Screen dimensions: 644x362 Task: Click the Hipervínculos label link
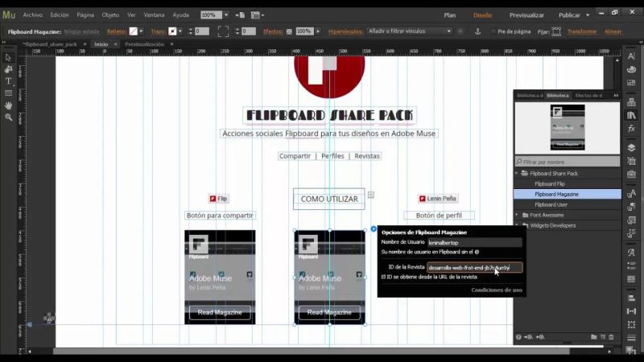pyautogui.click(x=345, y=31)
